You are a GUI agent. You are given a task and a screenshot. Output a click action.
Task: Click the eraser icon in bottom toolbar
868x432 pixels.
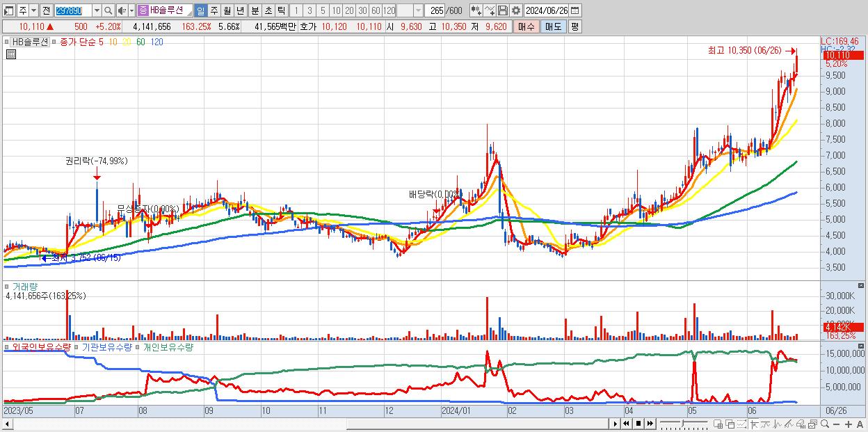click(x=801, y=424)
